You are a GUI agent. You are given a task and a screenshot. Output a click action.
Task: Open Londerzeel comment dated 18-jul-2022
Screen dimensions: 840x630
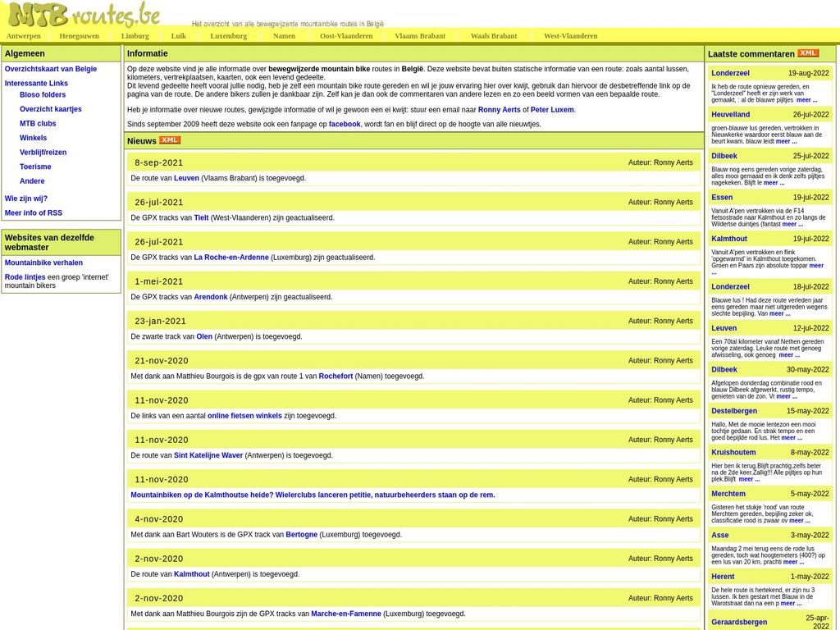[x=730, y=286]
